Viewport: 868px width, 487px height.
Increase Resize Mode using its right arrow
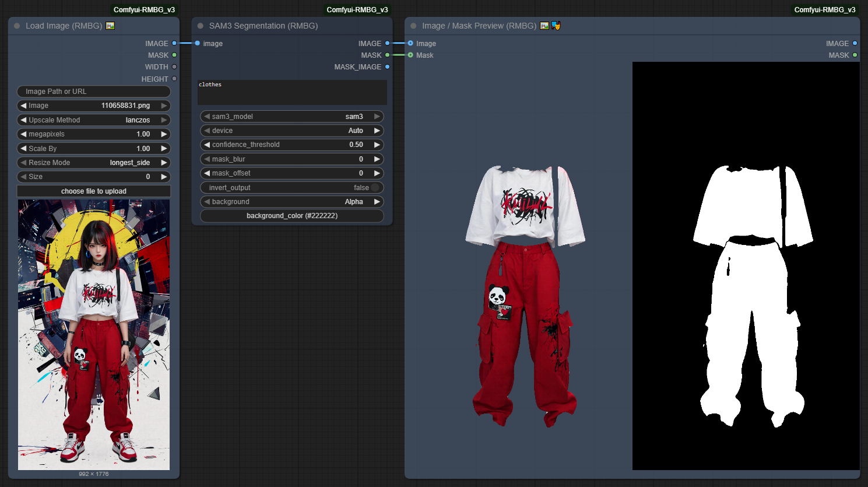pos(165,162)
